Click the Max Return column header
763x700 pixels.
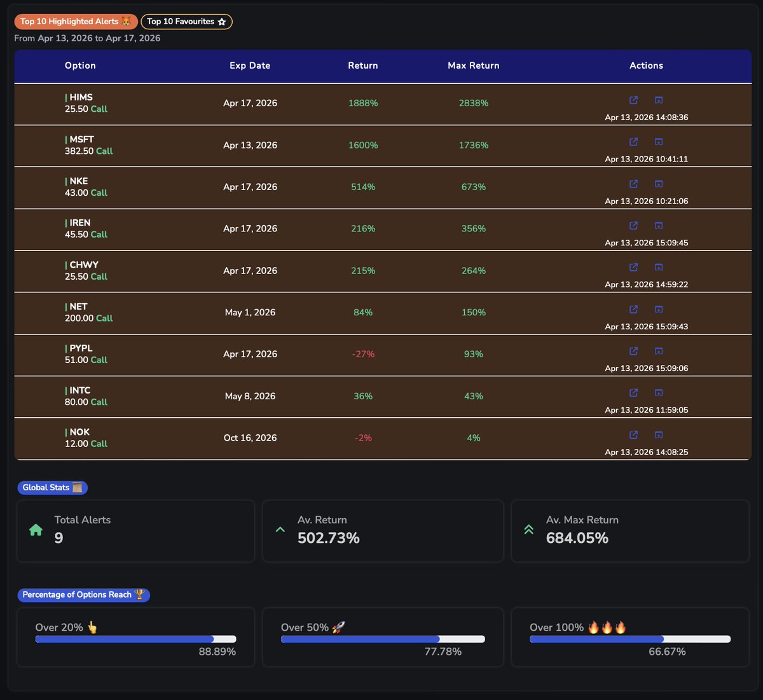coord(474,65)
